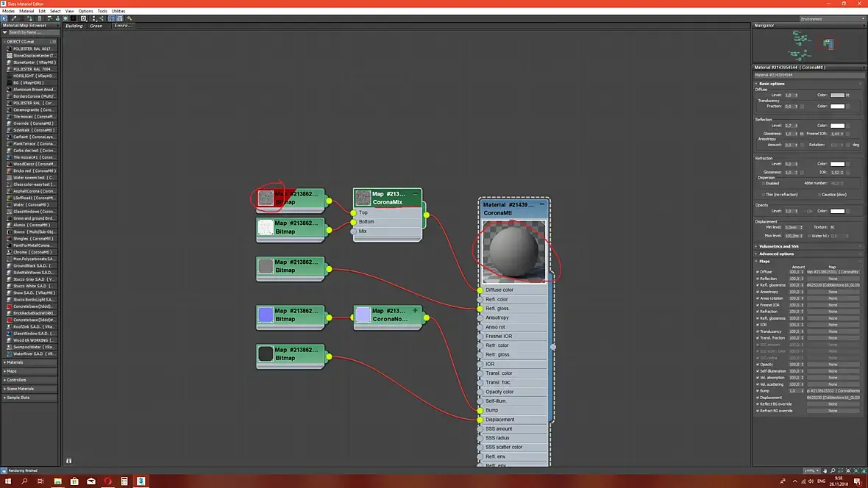
Task: Click Diffuse map button CoronaMix
Action: 833,272
